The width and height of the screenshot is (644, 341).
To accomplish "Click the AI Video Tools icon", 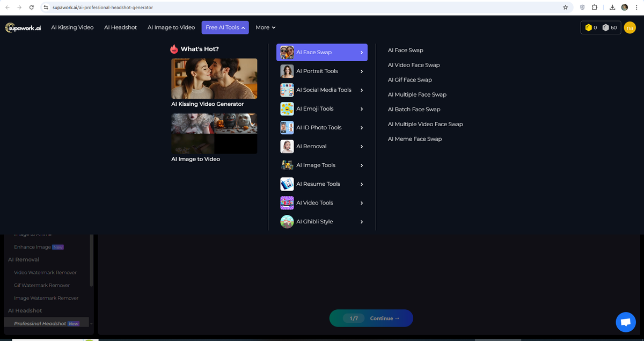I will (287, 202).
